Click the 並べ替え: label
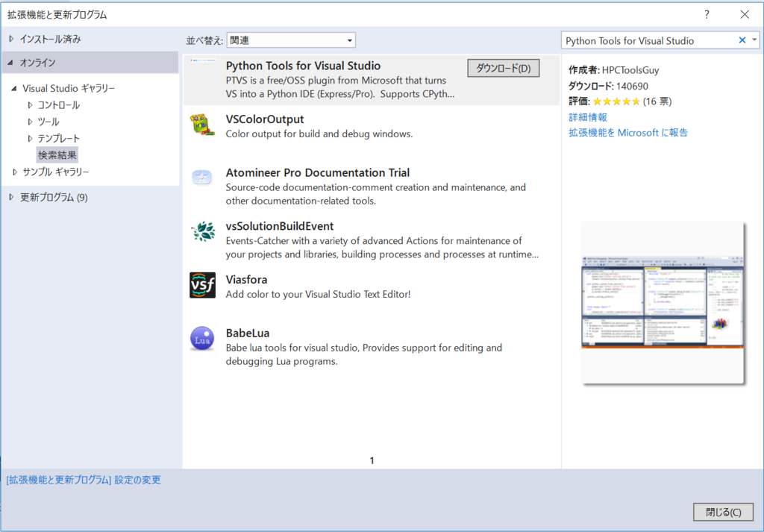764x532 pixels. click(x=204, y=40)
